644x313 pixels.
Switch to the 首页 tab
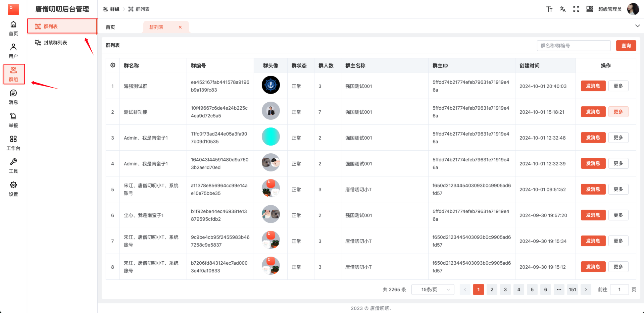[x=110, y=27]
